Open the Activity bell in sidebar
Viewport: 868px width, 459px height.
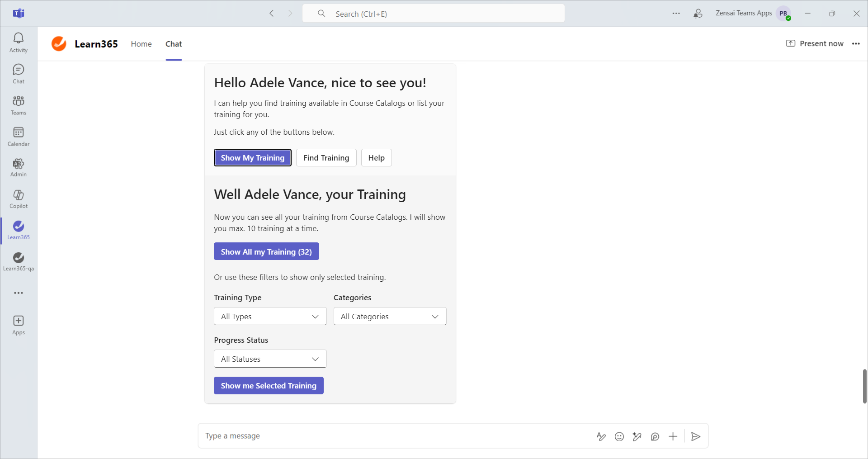(18, 43)
